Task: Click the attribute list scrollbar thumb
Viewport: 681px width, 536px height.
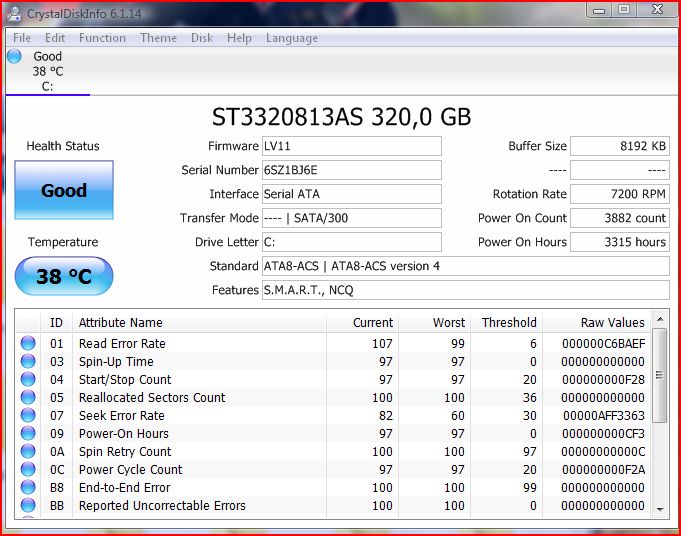Action: coord(660,375)
